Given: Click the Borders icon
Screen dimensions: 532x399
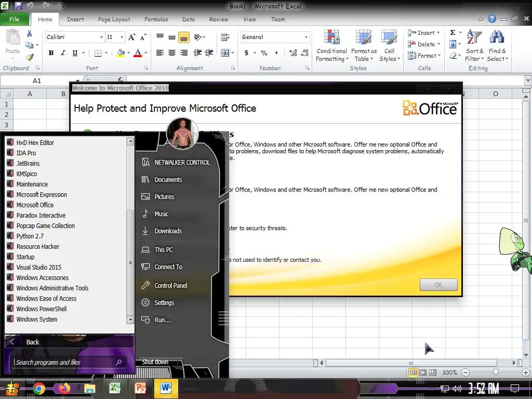Looking at the screenshot, I should point(98,53).
